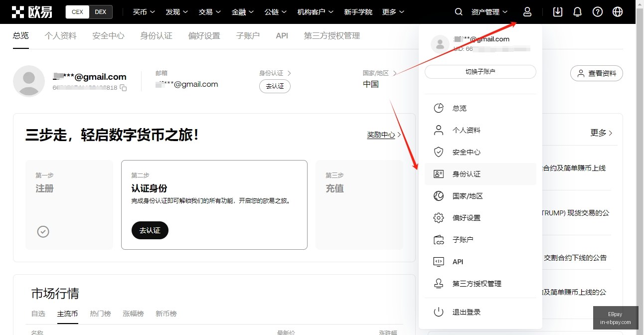Expand the 公链 dropdown menu

(276, 12)
